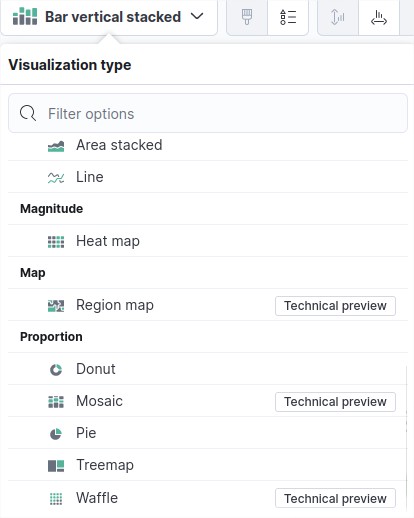The height and width of the screenshot is (518, 414).
Task: Expand the Bar vertical stacked dropdown
Action: [x=109, y=17]
